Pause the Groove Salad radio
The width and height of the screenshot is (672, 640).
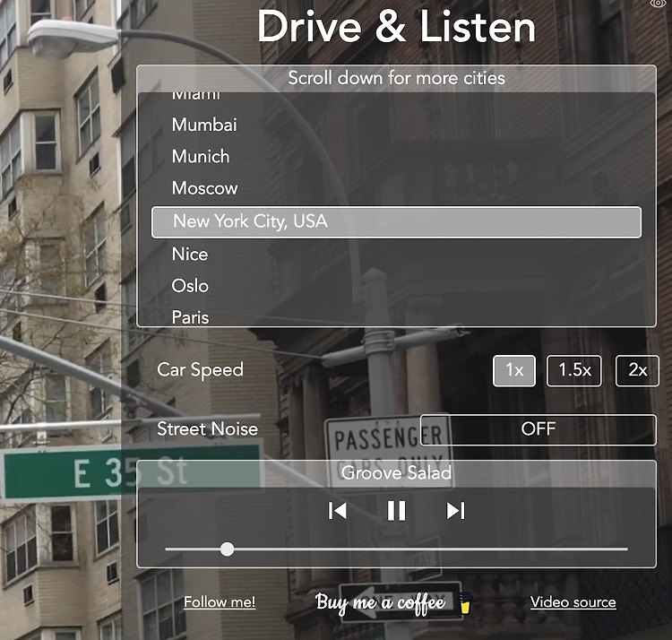pyautogui.click(x=396, y=511)
